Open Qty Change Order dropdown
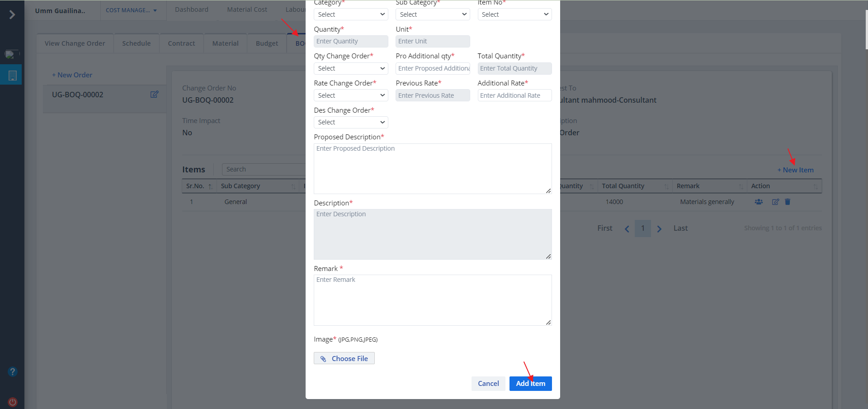 351,68
